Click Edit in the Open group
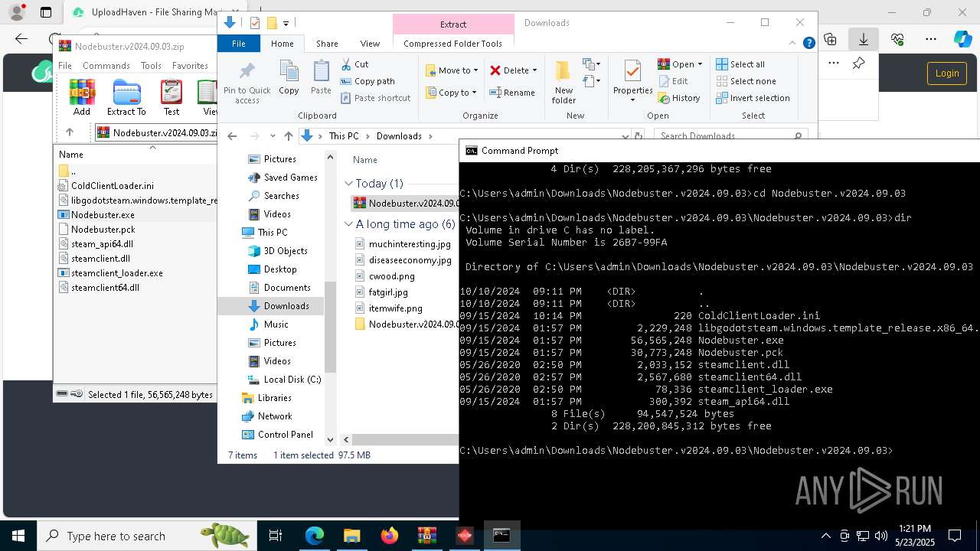The width and height of the screenshot is (980, 551). point(673,81)
